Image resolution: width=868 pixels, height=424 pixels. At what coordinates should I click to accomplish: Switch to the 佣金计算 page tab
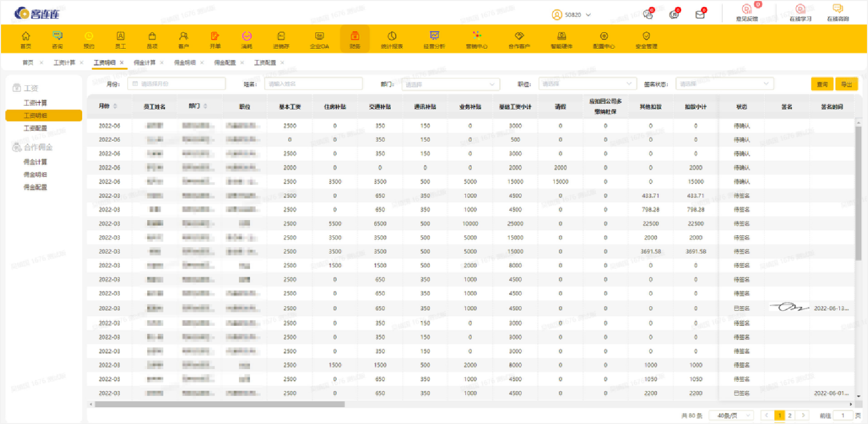145,63
